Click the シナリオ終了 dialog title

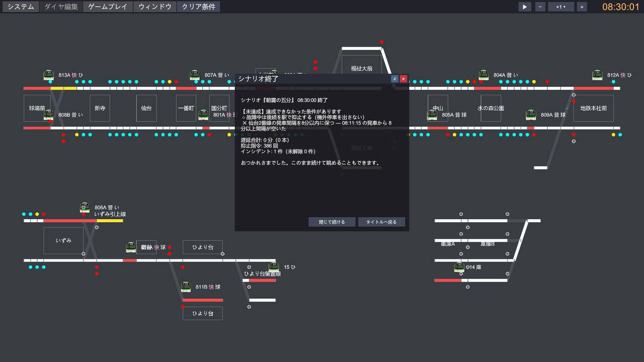[258, 79]
